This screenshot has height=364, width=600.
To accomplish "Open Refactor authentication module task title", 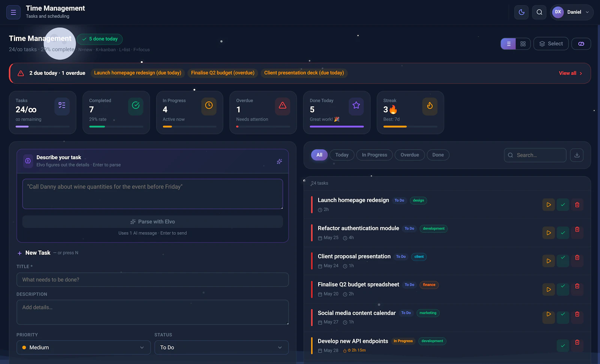I will click(x=358, y=228).
